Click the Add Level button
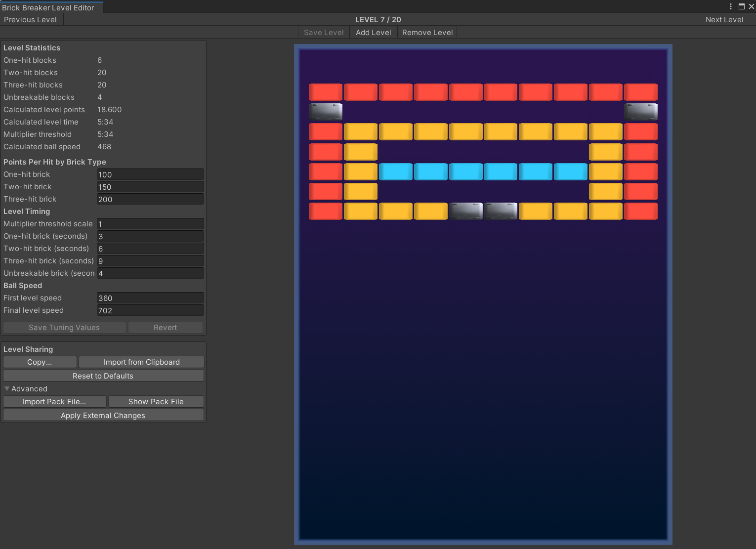The width and height of the screenshot is (756, 549). point(374,33)
